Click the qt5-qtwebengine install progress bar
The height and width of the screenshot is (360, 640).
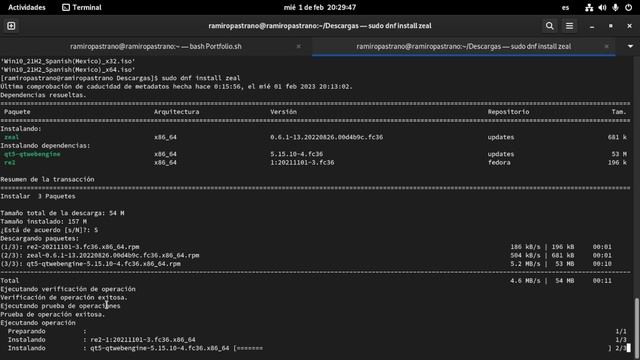coord(423,348)
